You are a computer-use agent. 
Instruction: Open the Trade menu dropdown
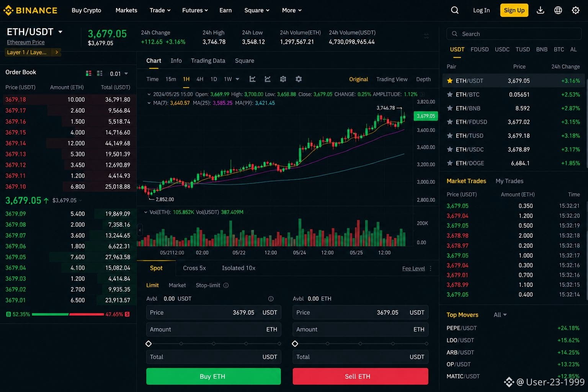click(160, 10)
